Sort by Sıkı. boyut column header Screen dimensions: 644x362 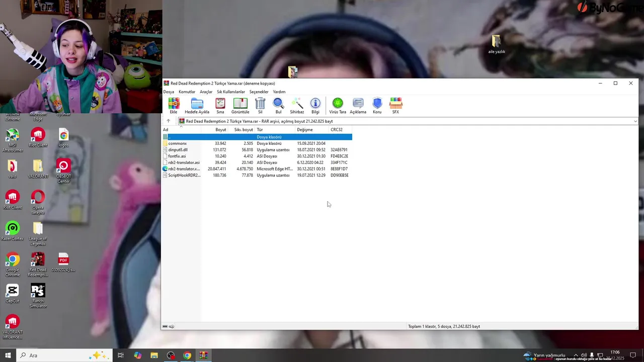click(242, 130)
